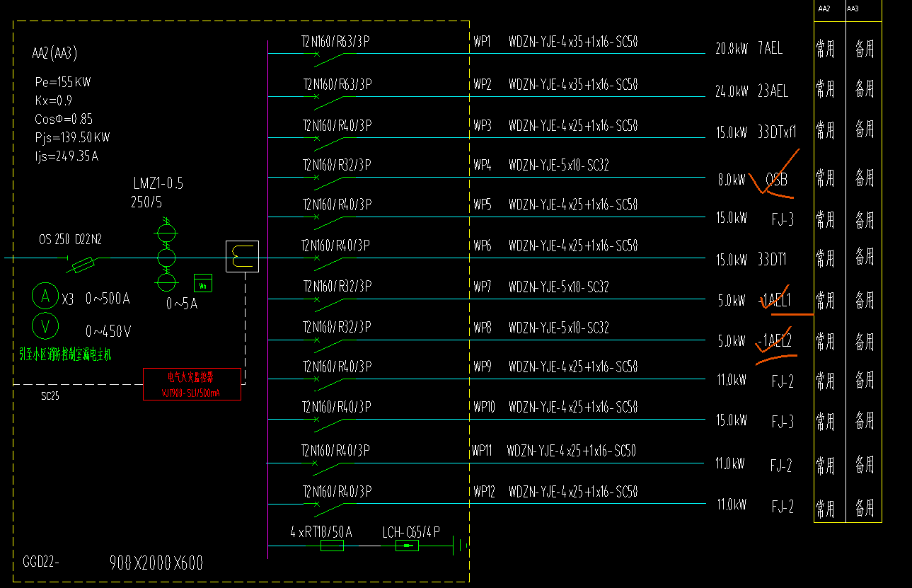The image size is (912, 588).
Task: Select the breaker switch symbol on WP1 row
Action: pyautogui.click(x=329, y=58)
